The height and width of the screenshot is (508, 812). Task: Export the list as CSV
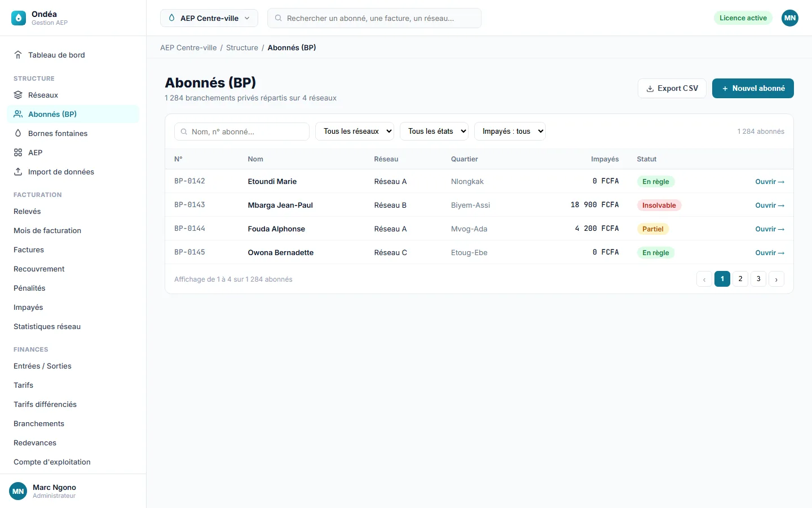pos(672,89)
